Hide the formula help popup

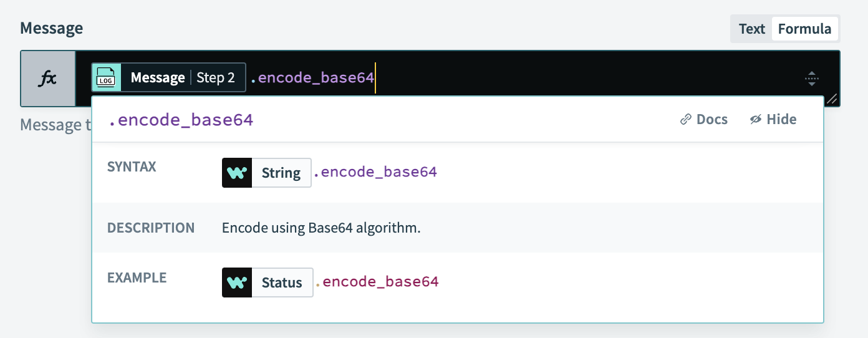tap(773, 119)
